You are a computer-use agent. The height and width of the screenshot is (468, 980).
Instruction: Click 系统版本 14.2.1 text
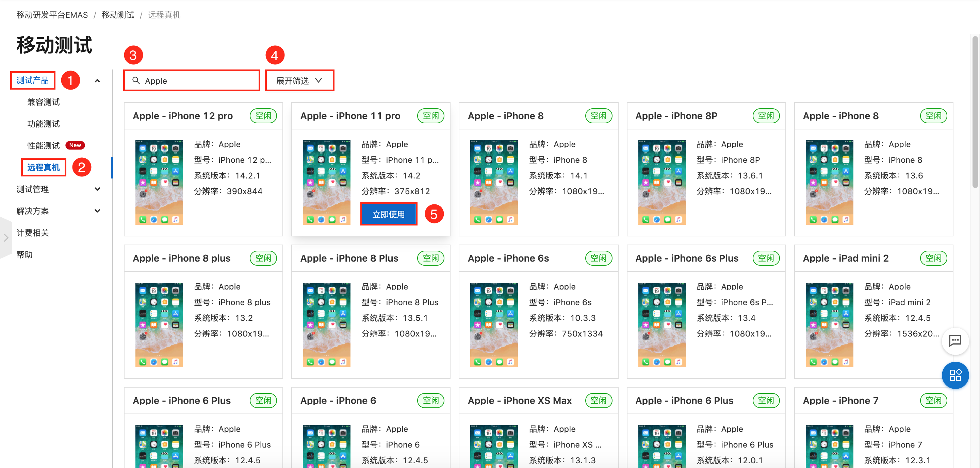[227, 175]
